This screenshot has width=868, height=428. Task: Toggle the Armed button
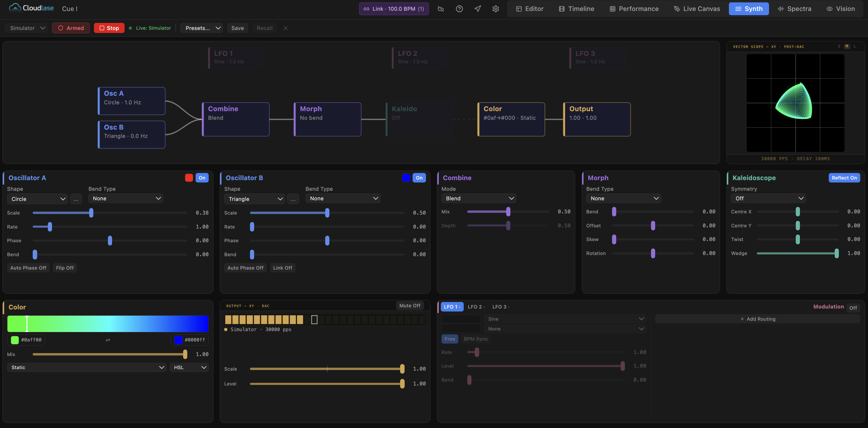71,28
